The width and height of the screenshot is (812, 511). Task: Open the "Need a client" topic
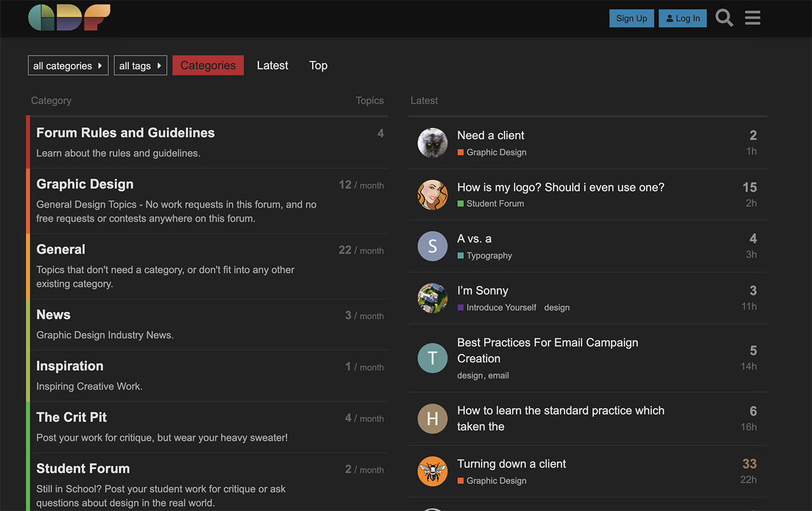tap(490, 135)
